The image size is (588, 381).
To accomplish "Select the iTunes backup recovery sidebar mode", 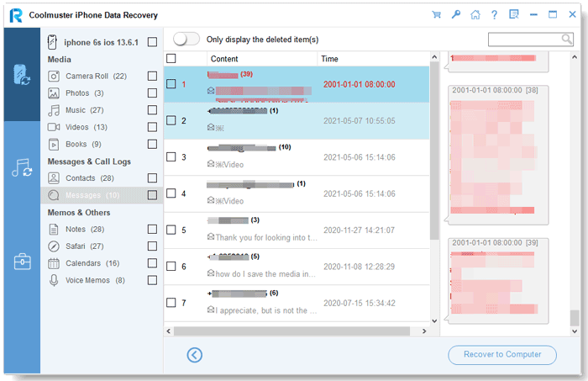I will pos(22,167).
